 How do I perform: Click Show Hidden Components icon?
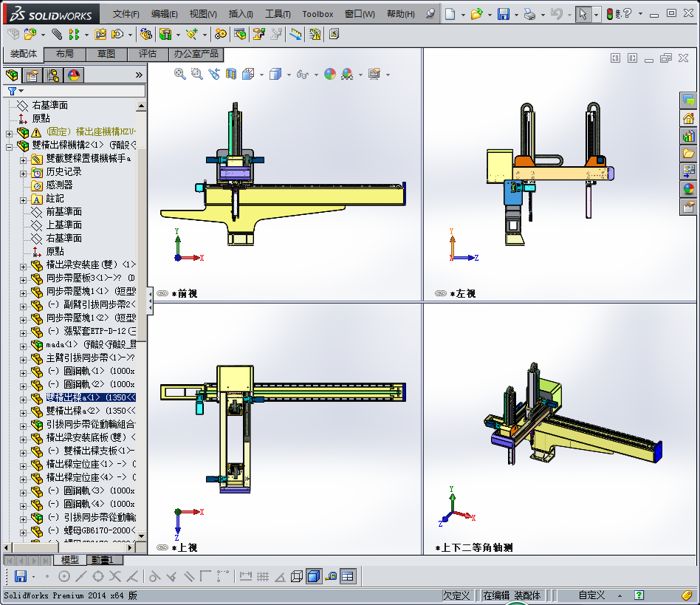(x=145, y=34)
